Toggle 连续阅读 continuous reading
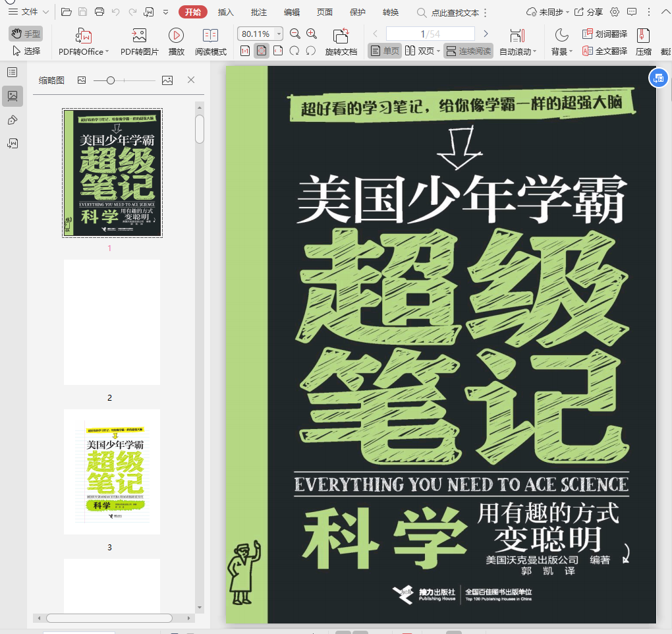This screenshot has height=634, width=672. [x=468, y=51]
